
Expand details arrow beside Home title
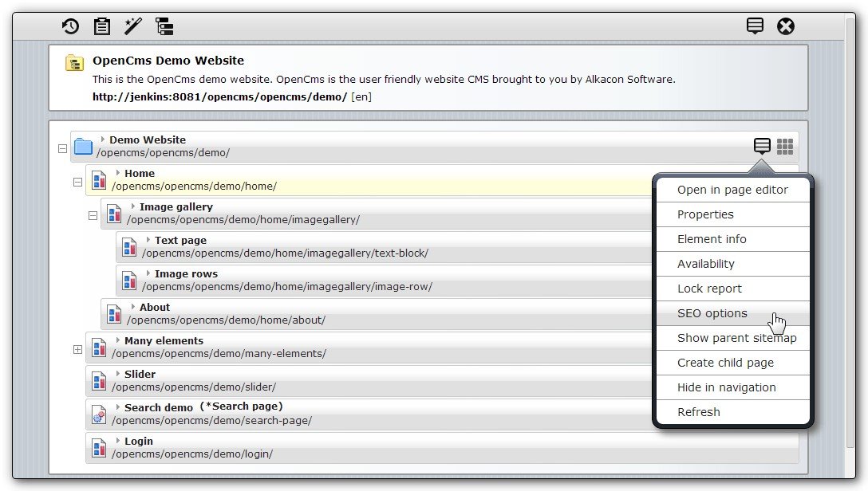coord(118,173)
